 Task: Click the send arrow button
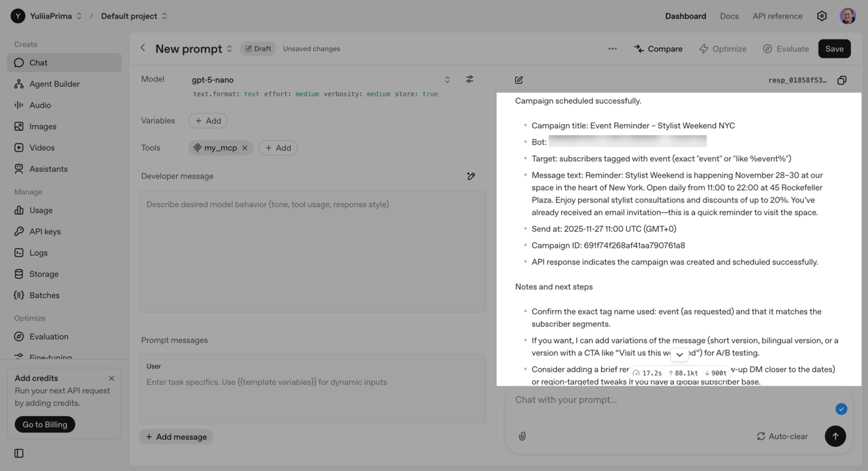click(835, 436)
